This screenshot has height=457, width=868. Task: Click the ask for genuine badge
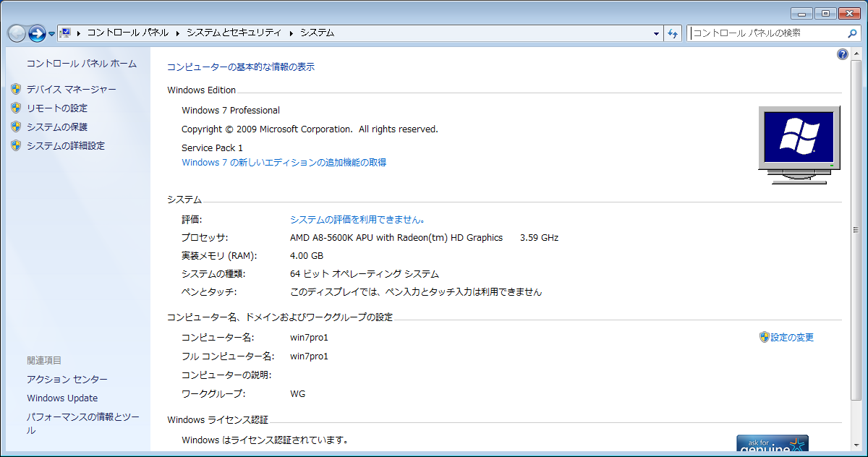(x=772, y=444)
